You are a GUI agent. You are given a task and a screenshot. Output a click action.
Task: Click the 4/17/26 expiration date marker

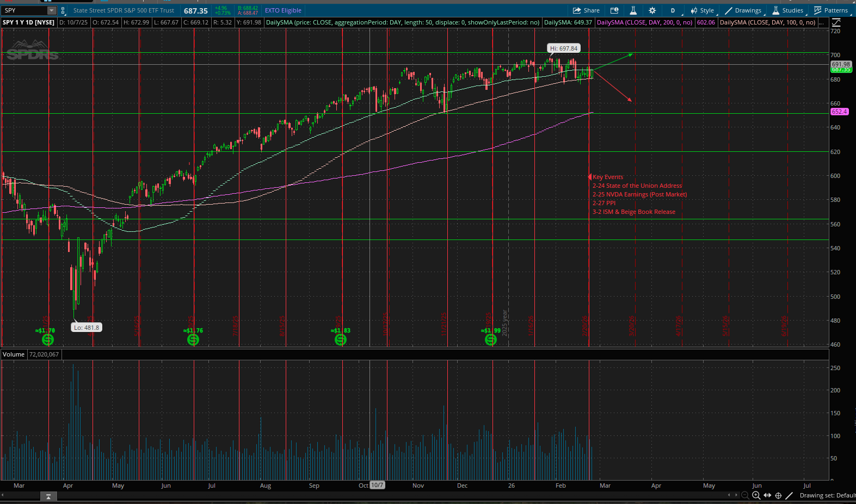[x=679, y=325]
